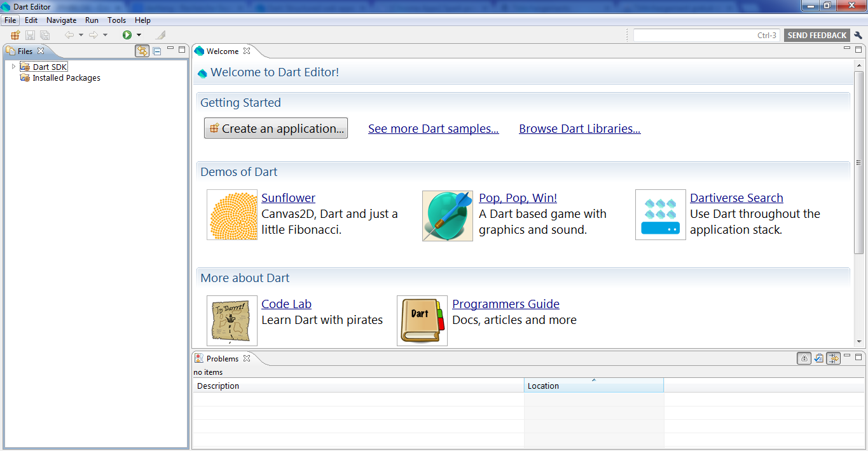This screenshot has width=868, height=451.
Task: Click the Save All icon in toolbar
Action: [x=45, y=35]
